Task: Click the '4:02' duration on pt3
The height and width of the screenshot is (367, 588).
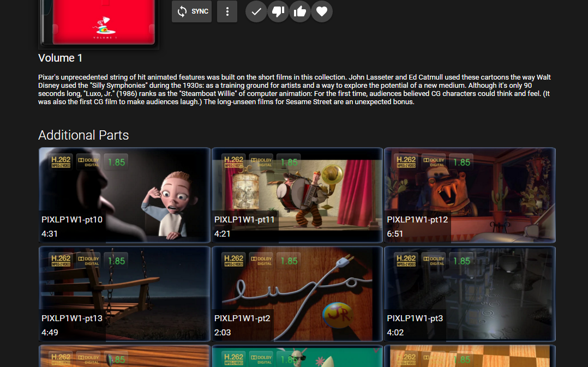Action: tap(395, 333)
